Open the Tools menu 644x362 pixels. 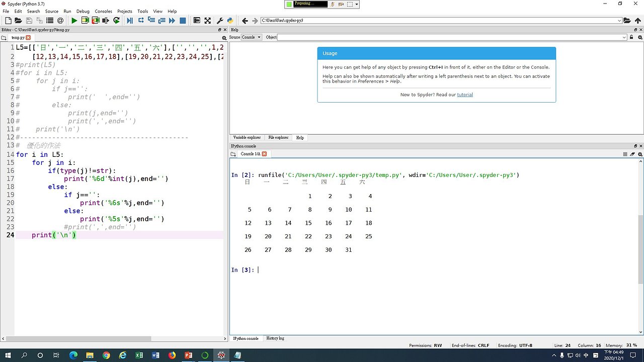point(143,11)
